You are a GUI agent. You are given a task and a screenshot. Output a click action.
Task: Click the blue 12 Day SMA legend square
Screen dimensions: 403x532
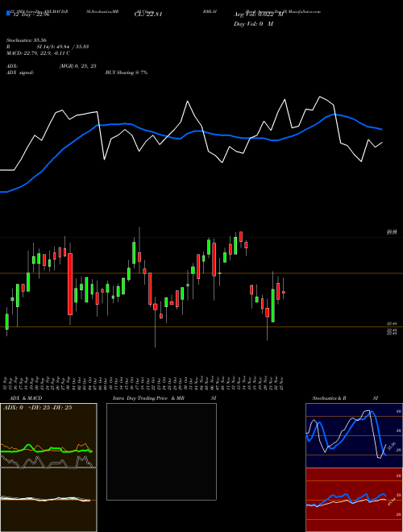click(x=8, y=13)
